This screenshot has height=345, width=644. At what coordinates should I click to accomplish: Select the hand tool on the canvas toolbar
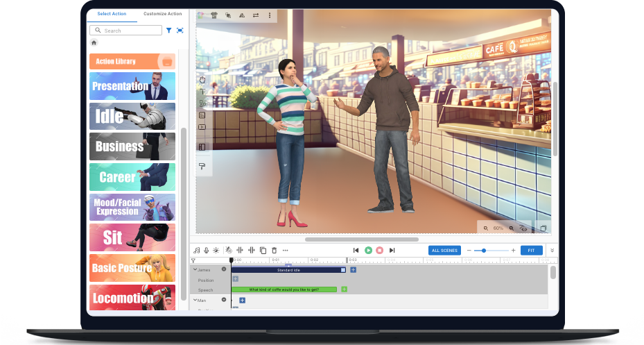pyautogui.click(x=202, y=79)
